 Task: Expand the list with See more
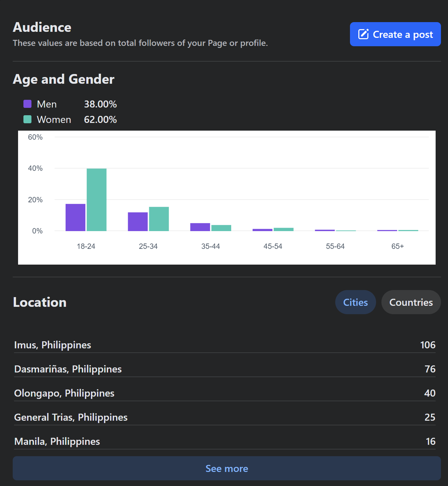(227, 468)
